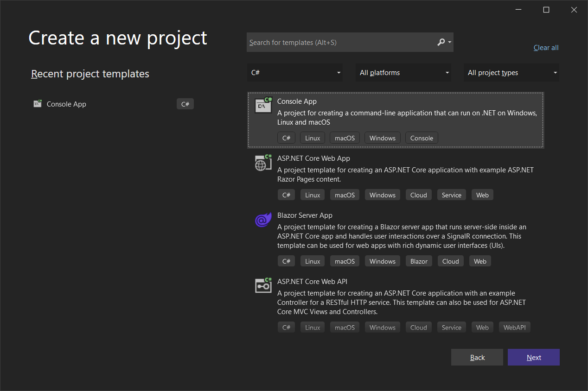Viewport: 588px width, 391px height.
Task: Maximize the dialog window
Action: (x=546, y=10)
